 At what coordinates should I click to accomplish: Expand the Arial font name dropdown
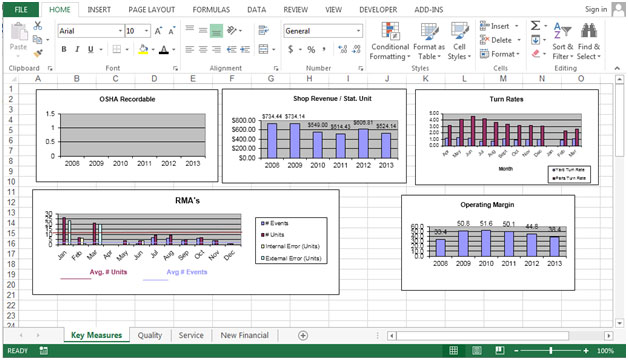point(120,31)
